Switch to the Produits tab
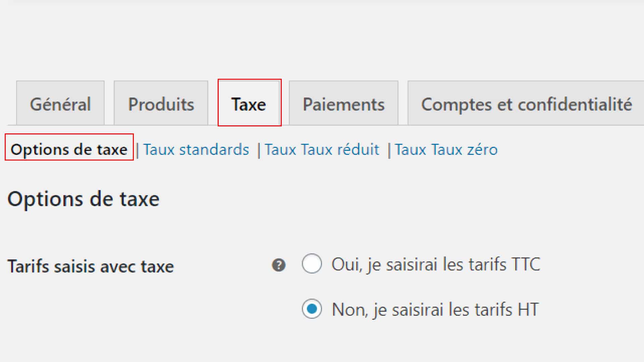 point(161,103)
